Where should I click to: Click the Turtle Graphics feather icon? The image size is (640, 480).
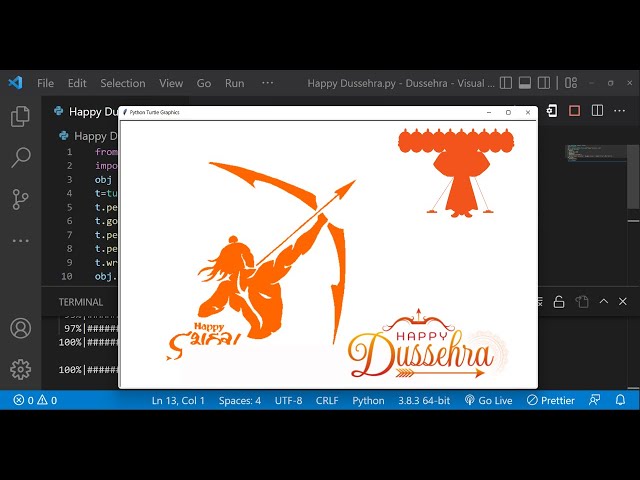[x=125, y=112]
